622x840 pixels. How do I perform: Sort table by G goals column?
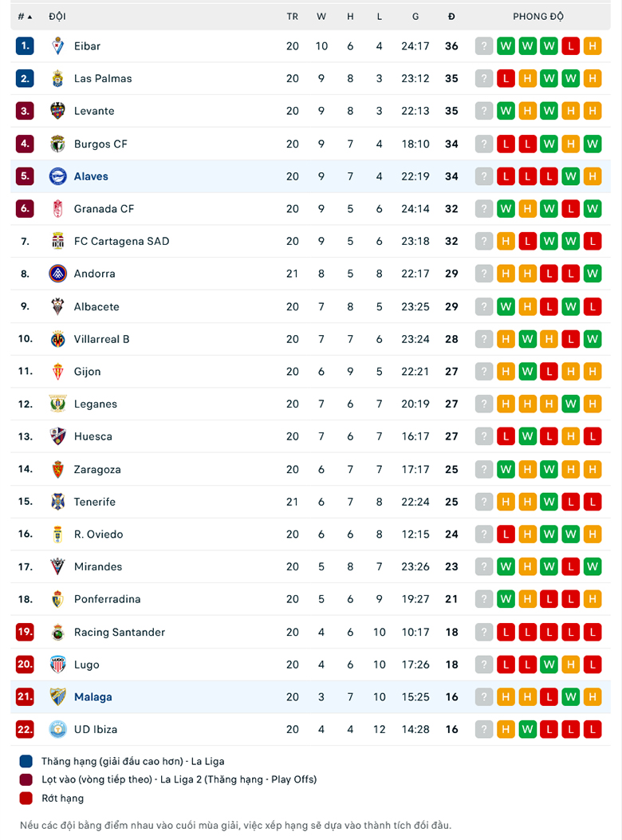pos(415,17)
